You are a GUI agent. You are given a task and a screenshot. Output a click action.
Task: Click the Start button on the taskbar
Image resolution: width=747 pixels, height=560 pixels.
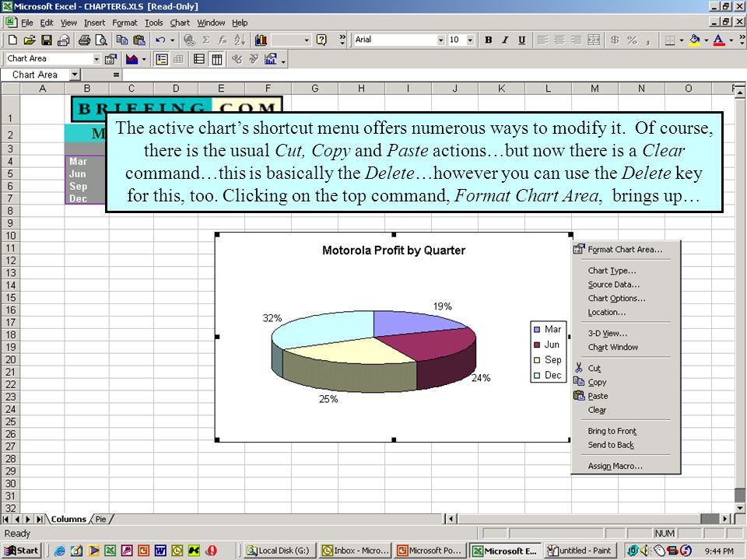[22, 551]
